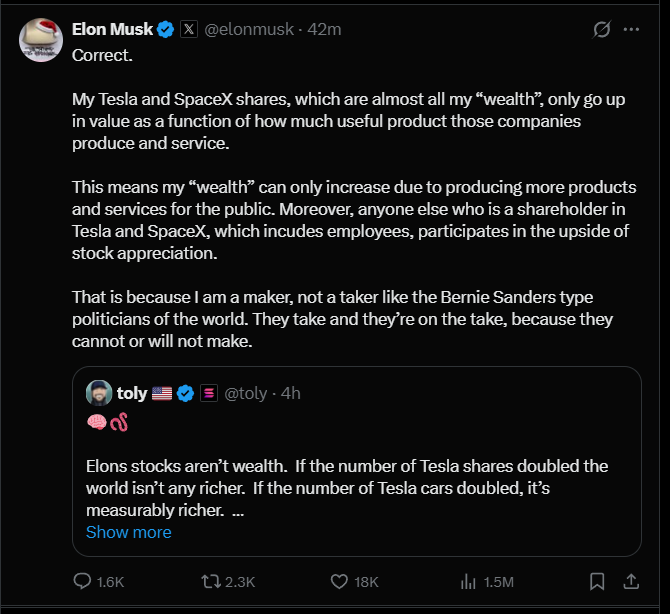
Task: Bookmark this Elon Musk post
Action: [x=596, y=581]
